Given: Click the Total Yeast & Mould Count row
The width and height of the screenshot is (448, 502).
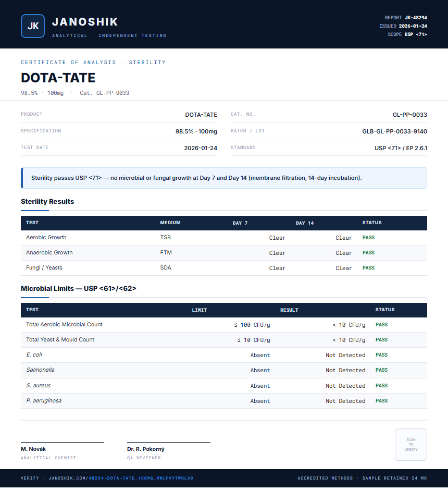Looking at the screenshot, I should click(x=223, y=340).
